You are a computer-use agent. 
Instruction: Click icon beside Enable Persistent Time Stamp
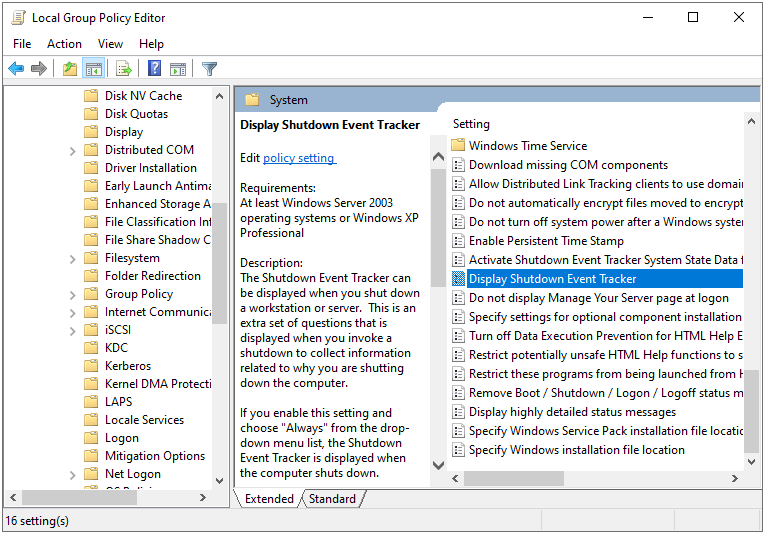[458, 241]
